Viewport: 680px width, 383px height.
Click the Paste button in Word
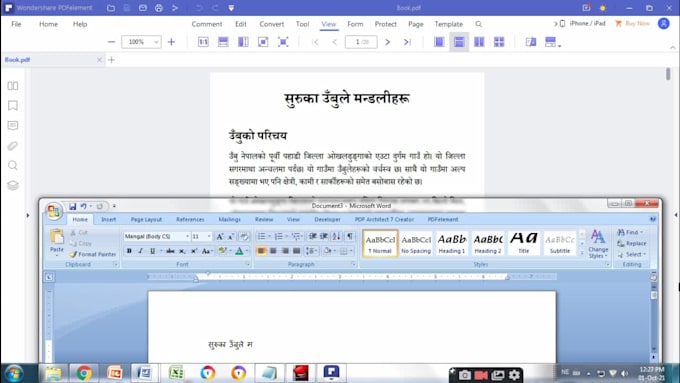pyautogui.click(x=57, y=241)
